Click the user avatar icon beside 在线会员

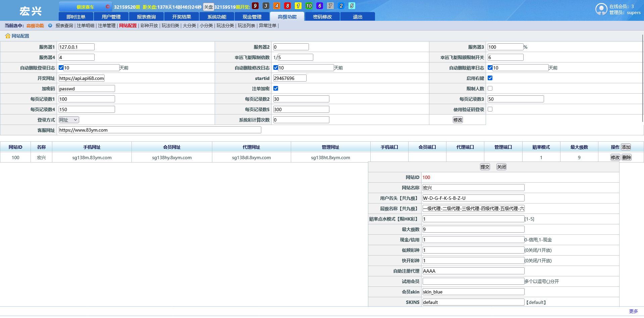pos(601,9)
